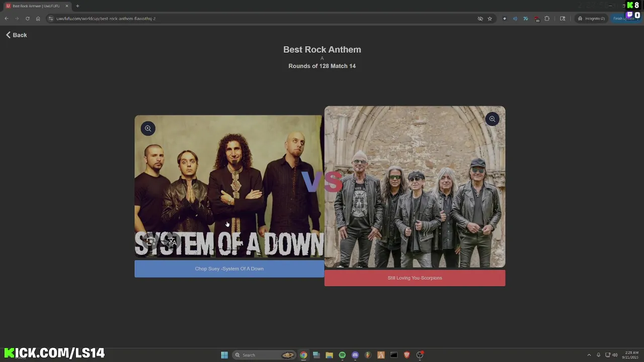This screenshot has height=362, width=644.
Task: Click the taskbar Search box
Action: 264,355
